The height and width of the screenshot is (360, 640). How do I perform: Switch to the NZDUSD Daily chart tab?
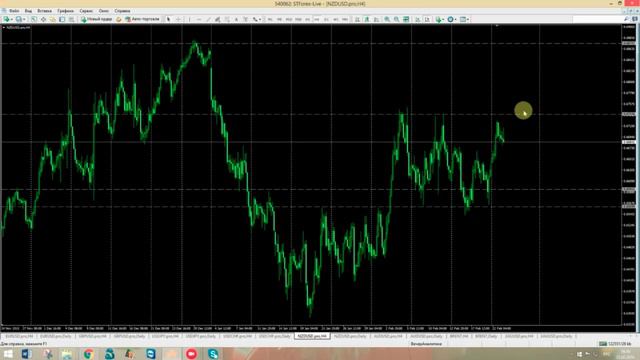(350, 336)
